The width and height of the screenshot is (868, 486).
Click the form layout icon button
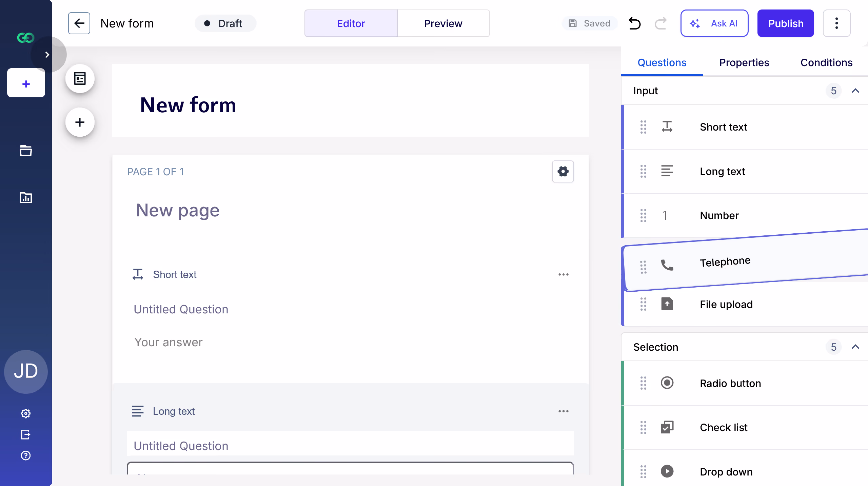point(80,79)
